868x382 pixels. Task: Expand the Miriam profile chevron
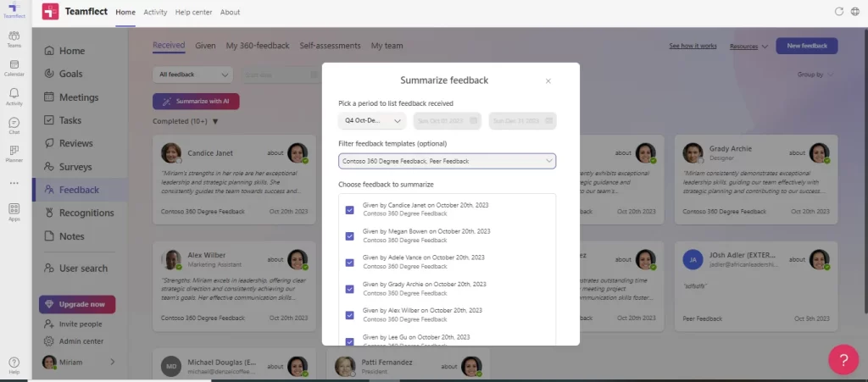113,363
